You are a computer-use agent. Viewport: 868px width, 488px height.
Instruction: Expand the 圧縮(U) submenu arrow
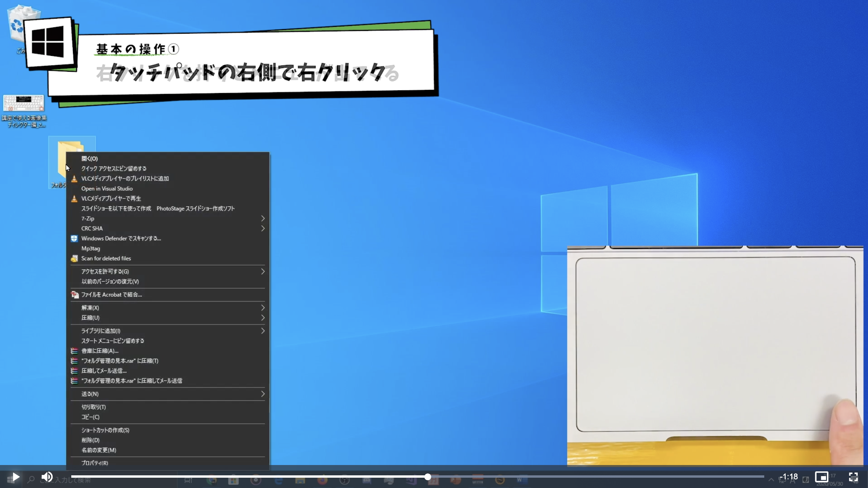[x=263, y=318]
